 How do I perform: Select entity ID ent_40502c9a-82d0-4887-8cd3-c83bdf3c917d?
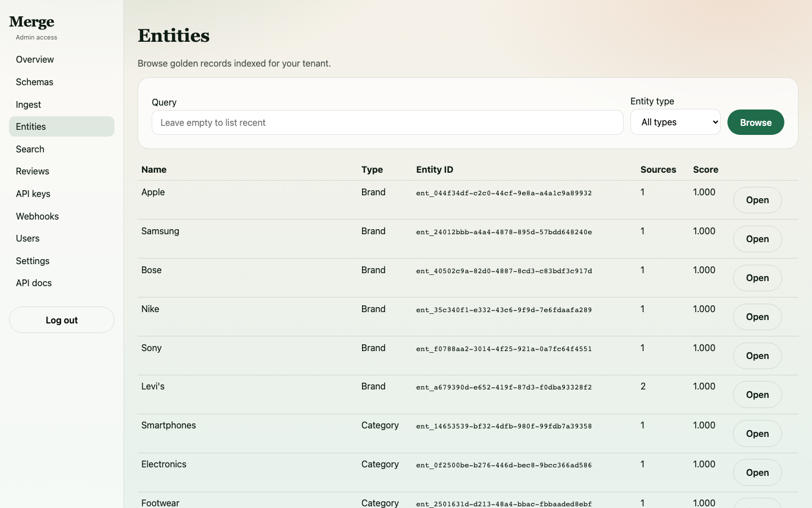click(x=504, y=271)
